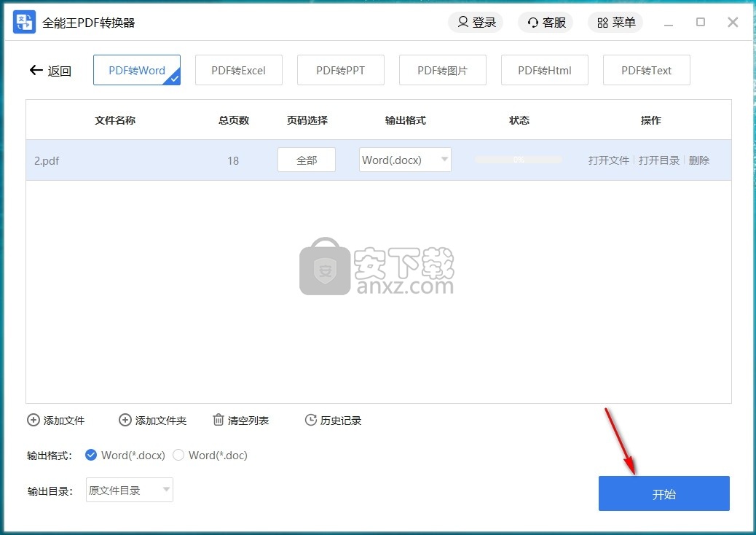The image size is (756, 535).
Task: Click 打开文件 for 2.pdf
Action: [609, 160]
